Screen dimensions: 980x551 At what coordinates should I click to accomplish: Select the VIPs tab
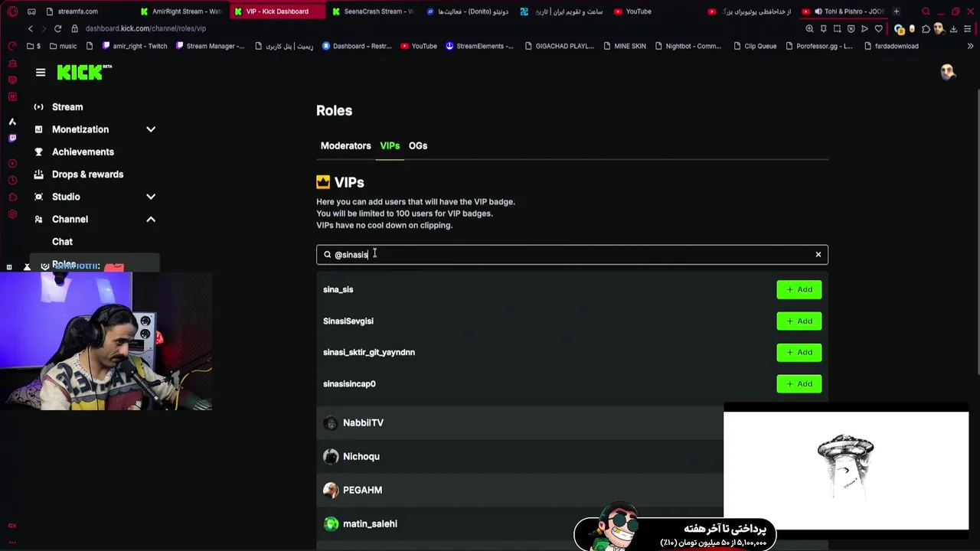click(390, 145)
